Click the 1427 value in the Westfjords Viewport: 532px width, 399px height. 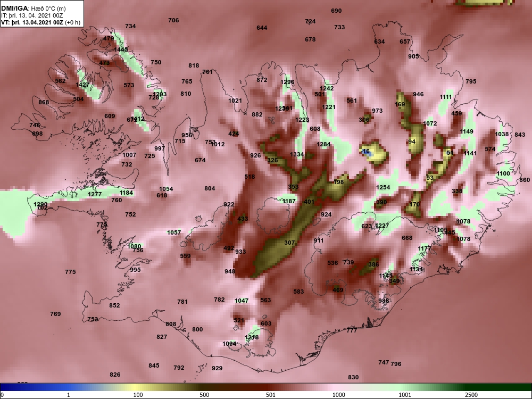(x=82, y=85)
